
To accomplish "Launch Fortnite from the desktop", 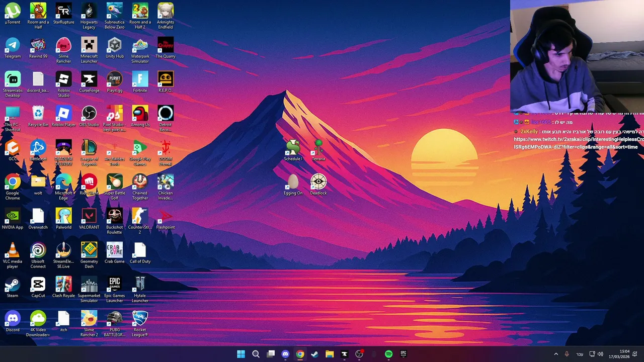I will [140, 82].
